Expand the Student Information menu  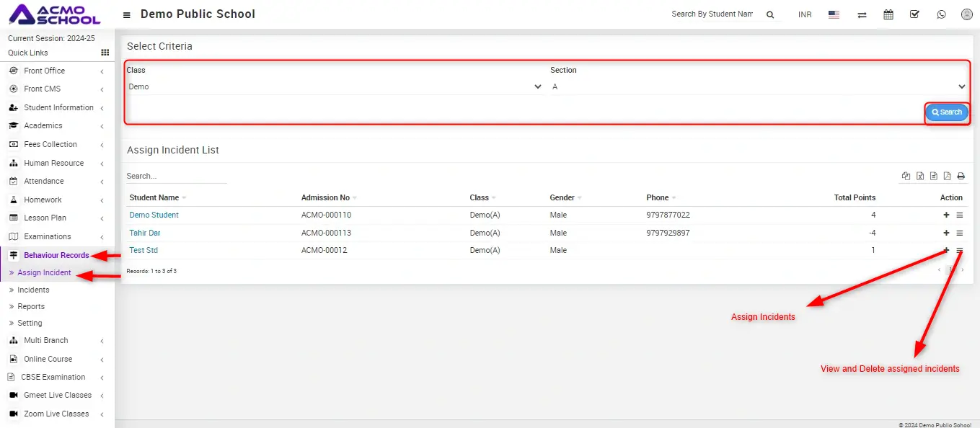click(58, 107)
